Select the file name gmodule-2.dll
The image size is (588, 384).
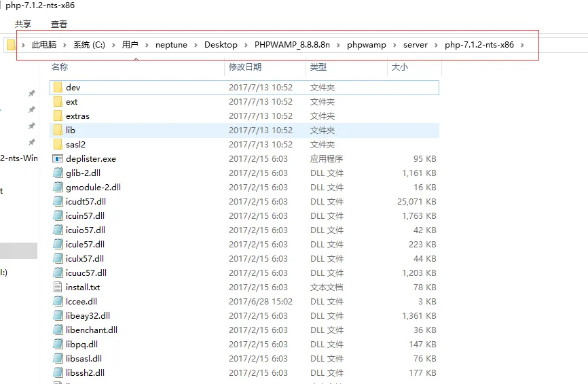(x=94, y=188)
